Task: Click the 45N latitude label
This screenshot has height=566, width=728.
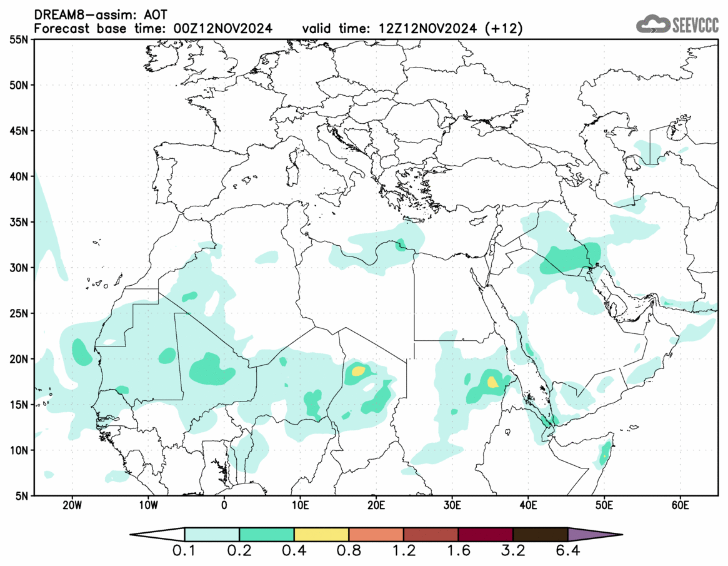Action: [x=19, y=131]
